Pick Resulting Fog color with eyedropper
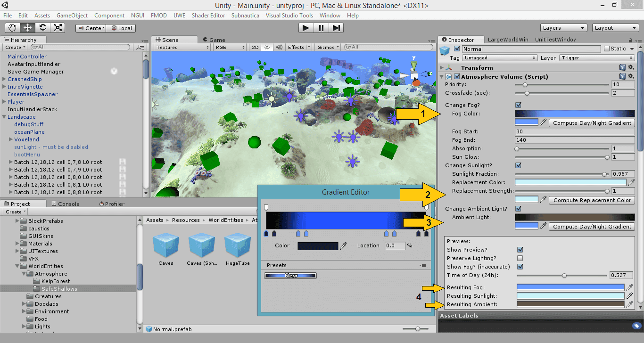This screenshot has width=644, height=343. coord(629,287)
